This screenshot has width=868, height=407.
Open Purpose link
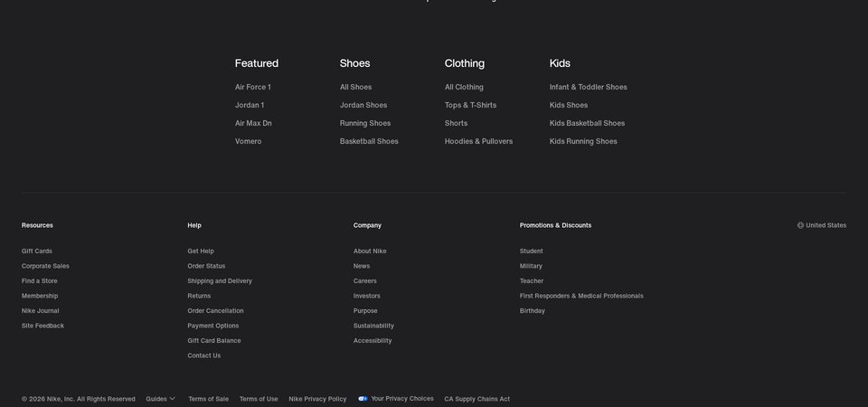(365, 311)
